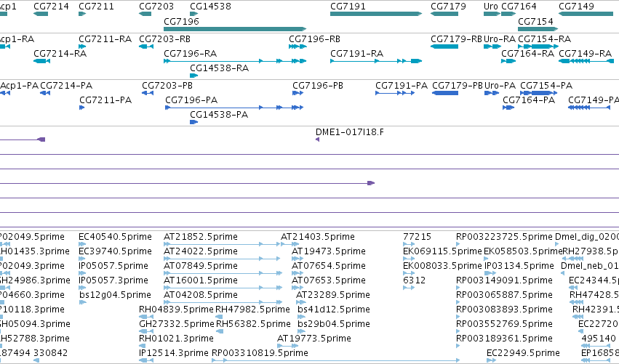Open EST AT07654.5prime
Viewport: 619px width, 364px height.
click(x=329, y=266)
